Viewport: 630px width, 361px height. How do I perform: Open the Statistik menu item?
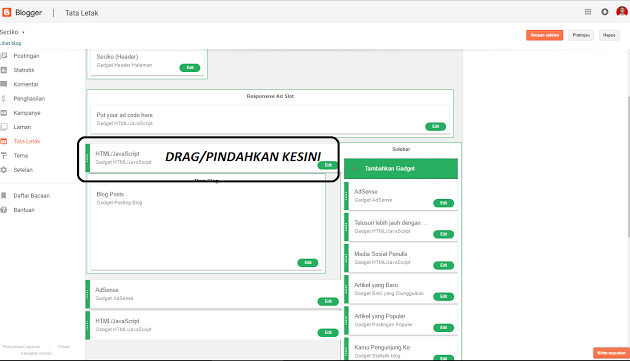coord(24,70)
